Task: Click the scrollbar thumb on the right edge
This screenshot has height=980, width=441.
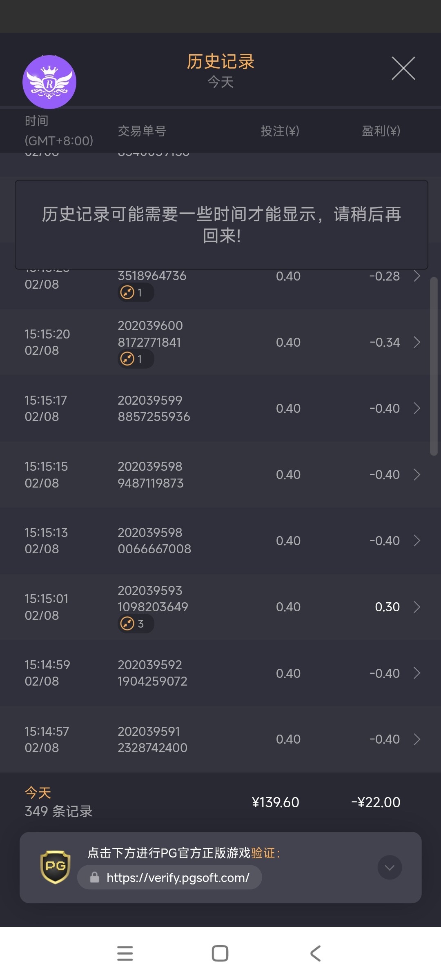Action: (x=434, y=366)
